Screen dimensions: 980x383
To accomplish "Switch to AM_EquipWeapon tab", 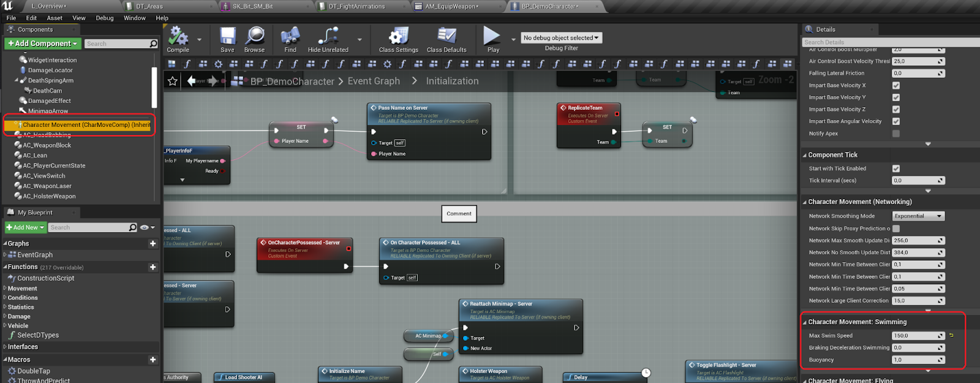I will pyautogui.click(x=452, y=6).
